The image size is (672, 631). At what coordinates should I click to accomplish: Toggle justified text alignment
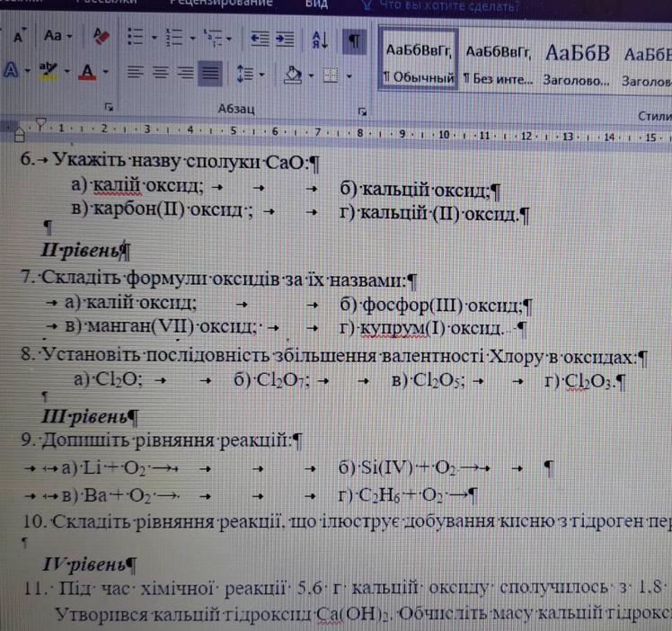tap(209, 73)
